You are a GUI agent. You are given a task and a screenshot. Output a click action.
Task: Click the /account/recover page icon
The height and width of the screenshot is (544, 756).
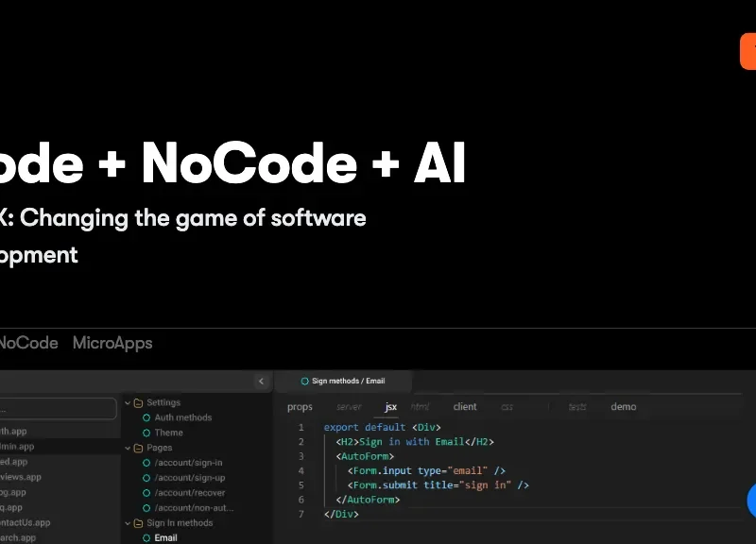pos(146,493)
